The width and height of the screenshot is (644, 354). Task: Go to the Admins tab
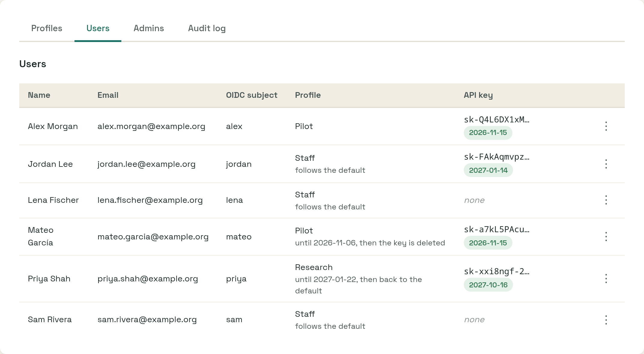pos(149,28)
